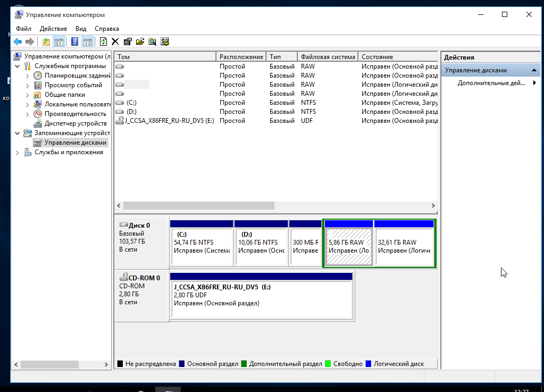Toggle the Actions pane show/hide button
The height and width of the screenshot is (392, 544).
(88, 41)
